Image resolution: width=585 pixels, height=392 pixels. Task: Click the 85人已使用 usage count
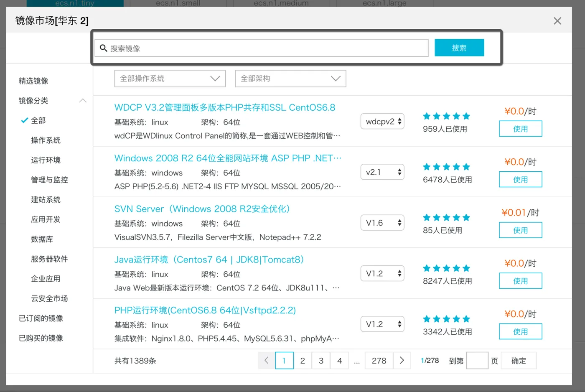click(443, 230)
